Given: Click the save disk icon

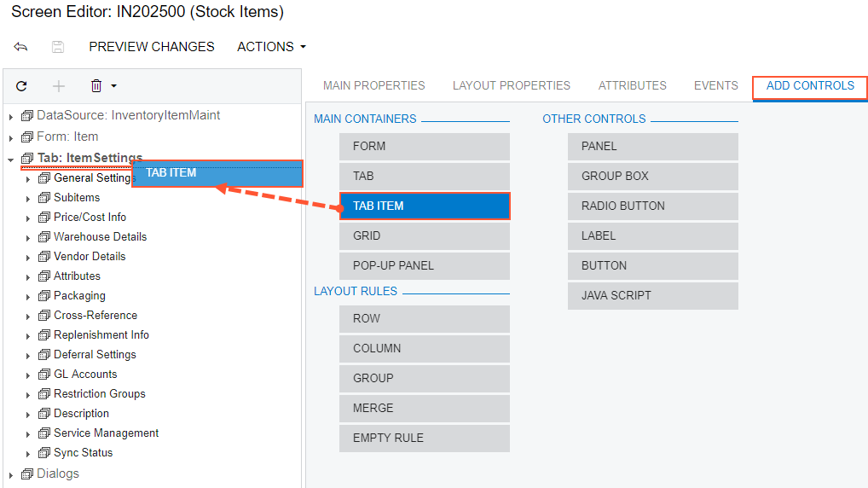Looking at the screenshot, I should [x=58, y=47].
